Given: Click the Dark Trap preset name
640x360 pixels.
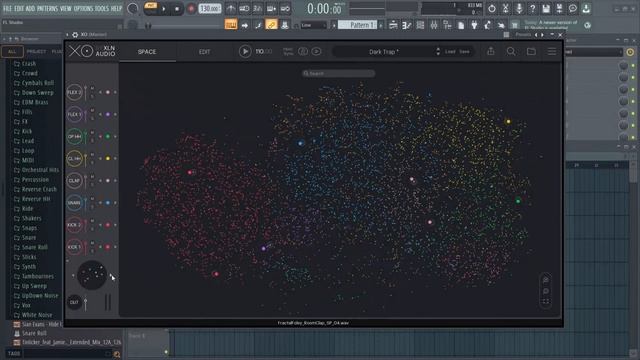Looking at the screenshot, I should [x=384, y=52].
